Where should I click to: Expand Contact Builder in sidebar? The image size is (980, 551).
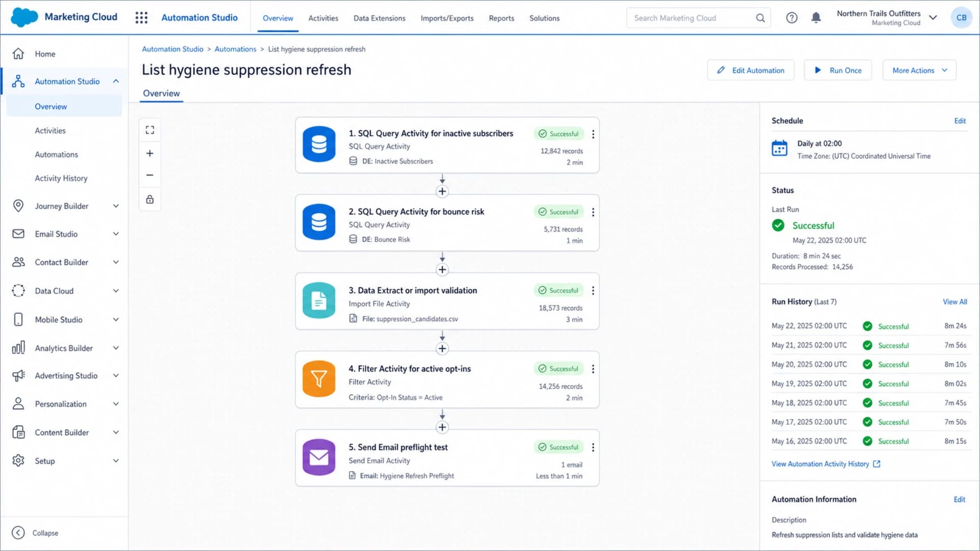click(x=116, y=262)
